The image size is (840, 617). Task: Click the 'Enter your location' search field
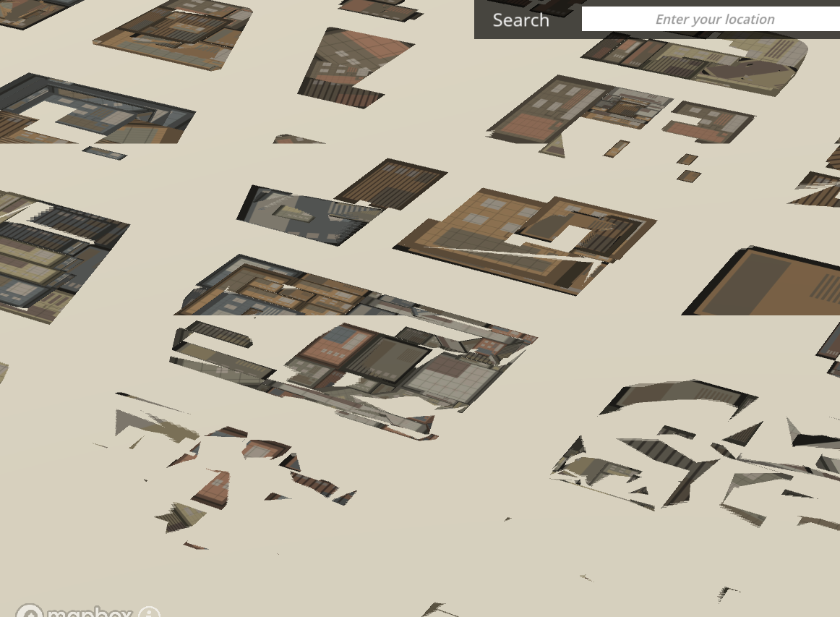point(711,20)
